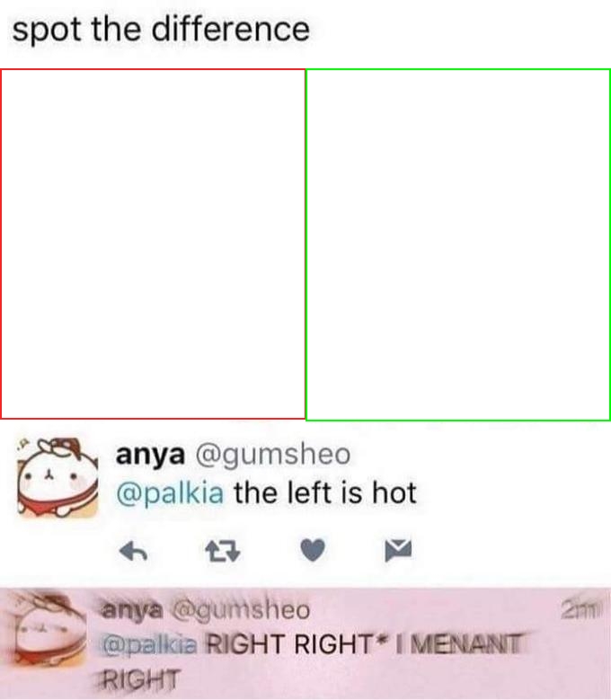Click the final "RIGHT" line of reply
This screenshot has width=611, height=700.
[x=140, y=680]
